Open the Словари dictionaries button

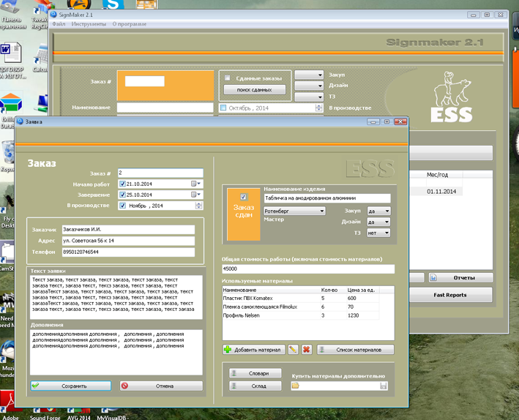pos(255,373)
